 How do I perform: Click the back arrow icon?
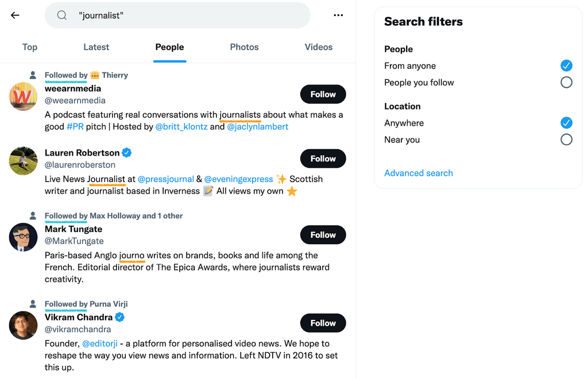pos(16,16)
